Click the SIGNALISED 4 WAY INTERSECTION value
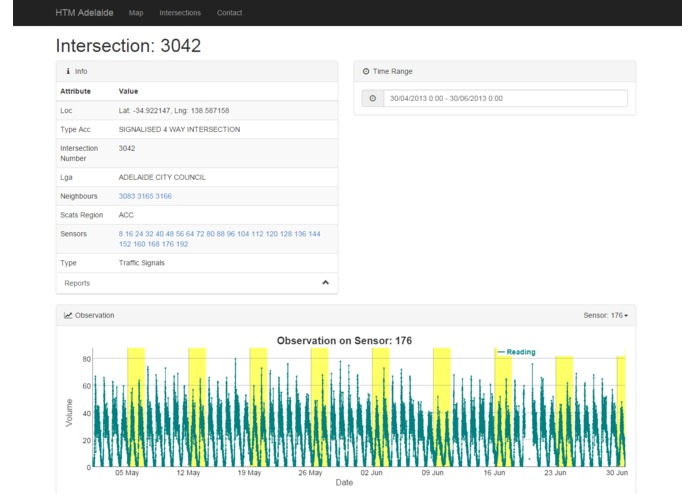Screen dimensions: 695x494 [179, 129]
